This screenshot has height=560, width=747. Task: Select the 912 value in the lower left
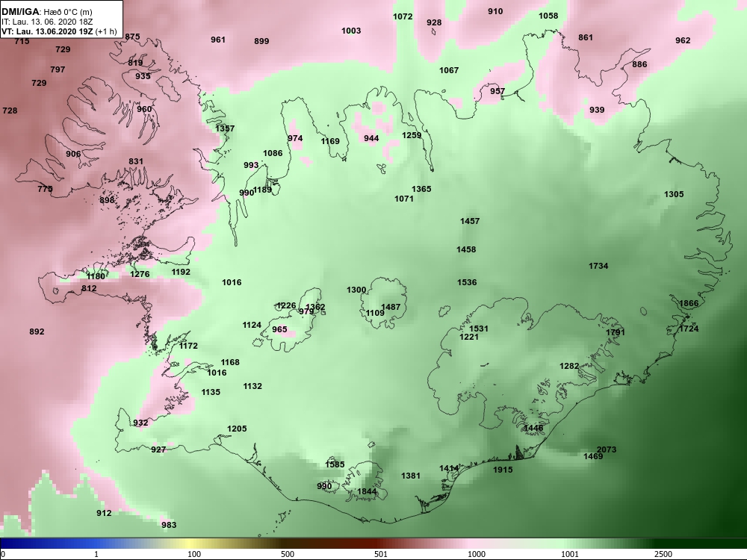point(104,513)
